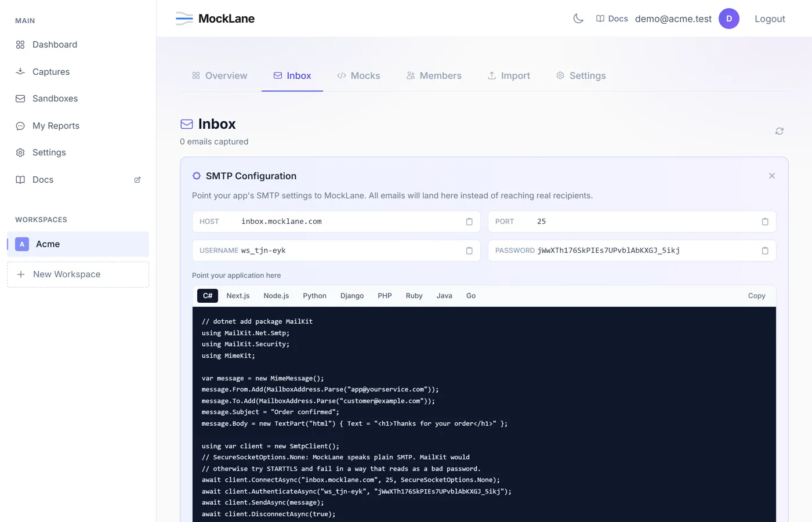Show the PHP code sample
The height and width of the screenshot is (522, 812).
pyautogui.click(x=385, y=296)
